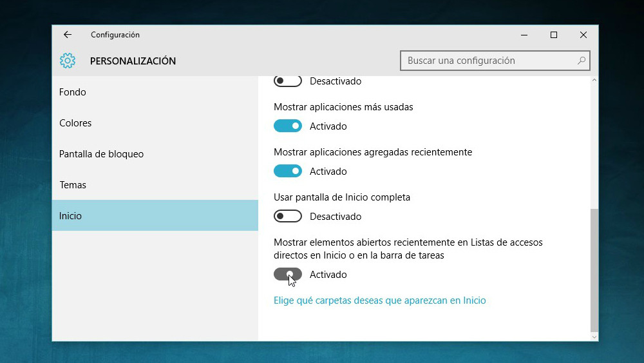
Task: Click the Configuración title text
Action: click(x=115, y=35)
